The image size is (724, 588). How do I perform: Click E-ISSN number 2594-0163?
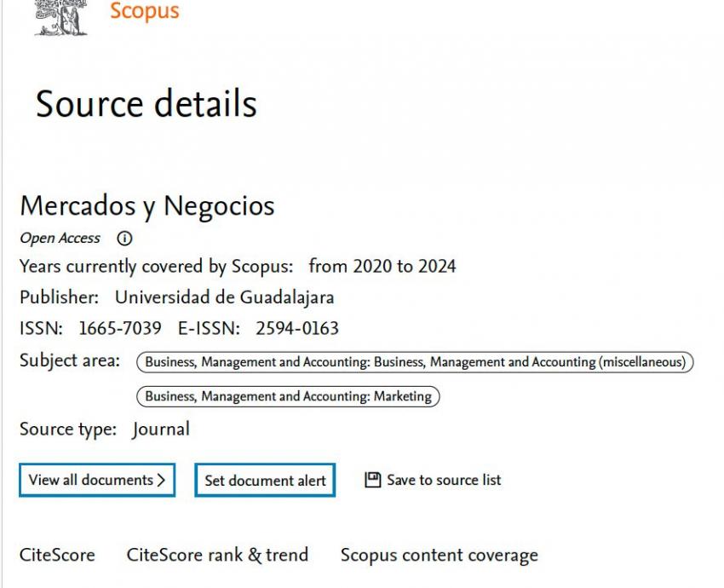click(x=297, y=328)
